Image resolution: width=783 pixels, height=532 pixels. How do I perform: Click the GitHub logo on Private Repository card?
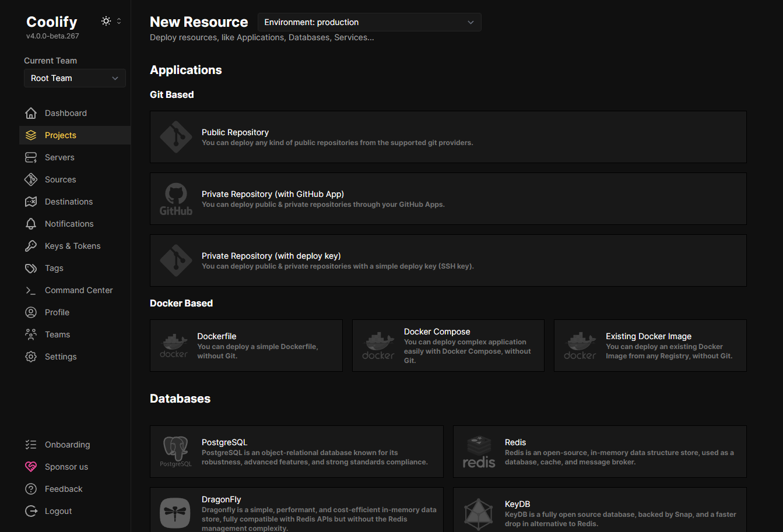pos(176,199)
